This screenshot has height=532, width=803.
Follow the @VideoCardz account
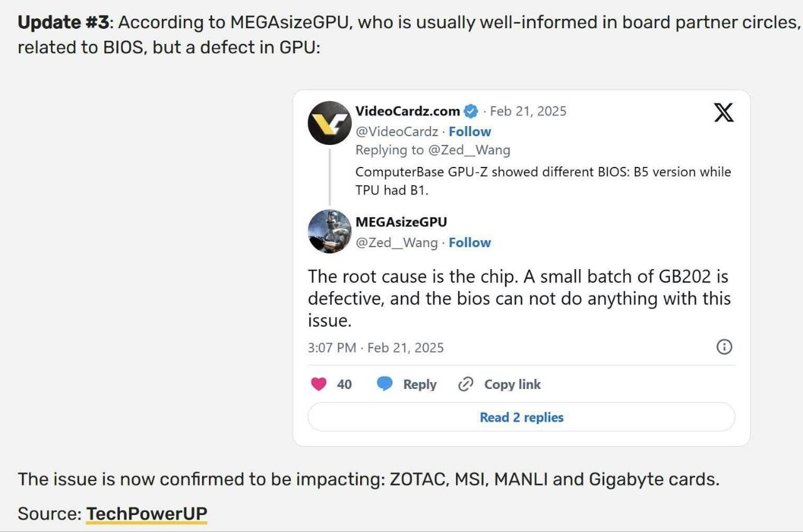(x=469, y=132)
